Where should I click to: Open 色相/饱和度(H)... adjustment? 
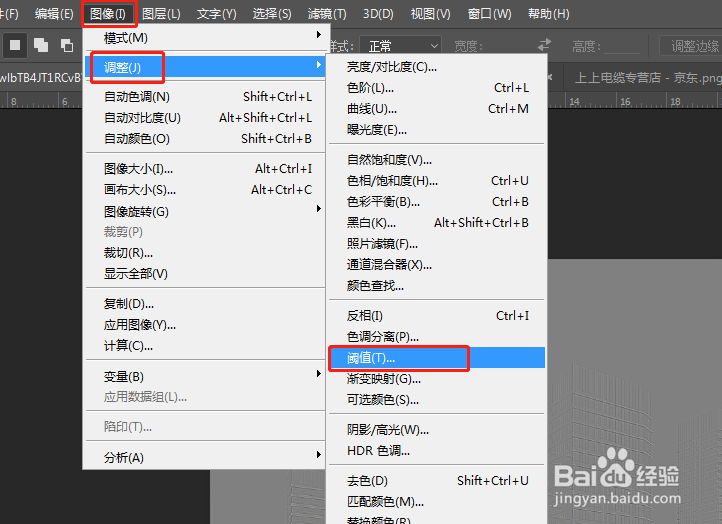(x=437, y=181)
